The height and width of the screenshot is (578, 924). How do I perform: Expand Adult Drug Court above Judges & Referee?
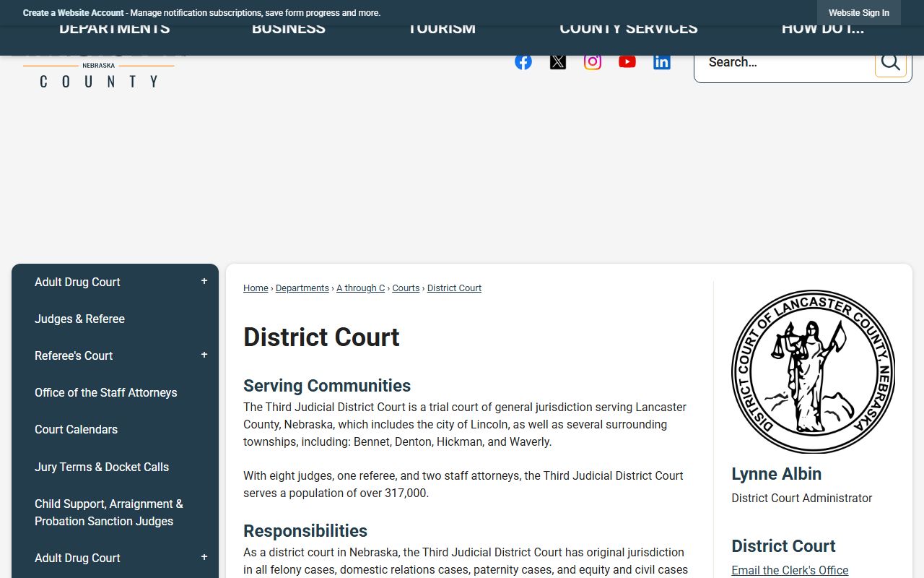(x=204, y=282)
